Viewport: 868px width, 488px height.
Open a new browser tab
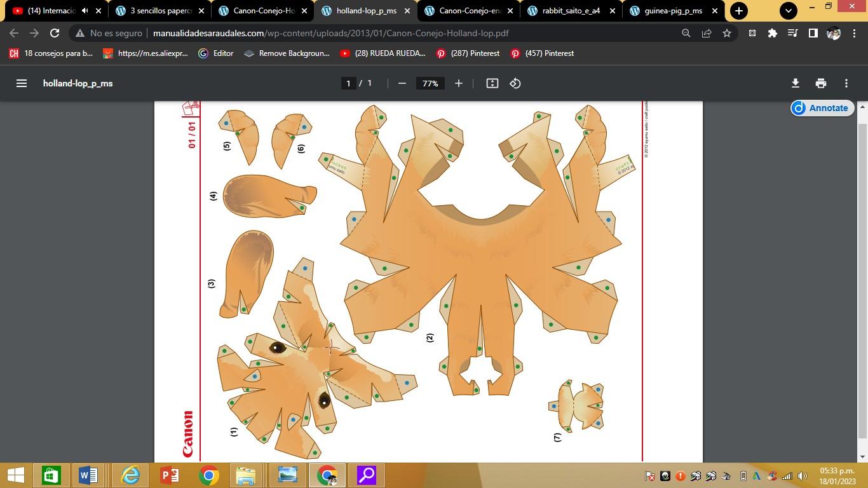click(x=738, y=11)
